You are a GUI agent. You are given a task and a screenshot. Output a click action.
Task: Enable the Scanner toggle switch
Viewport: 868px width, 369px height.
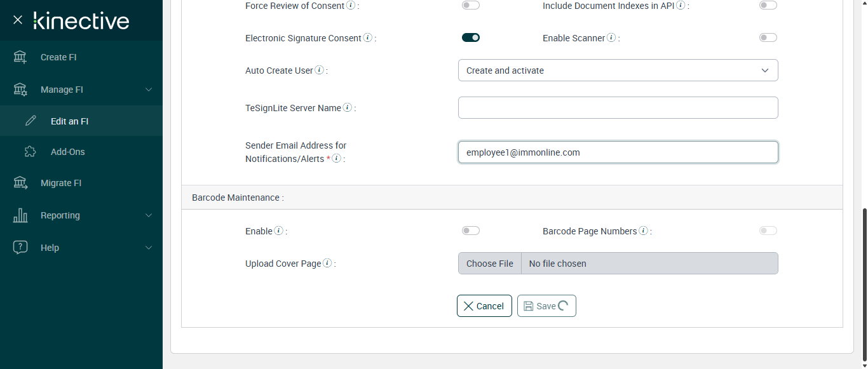click(x=768, y=37)
